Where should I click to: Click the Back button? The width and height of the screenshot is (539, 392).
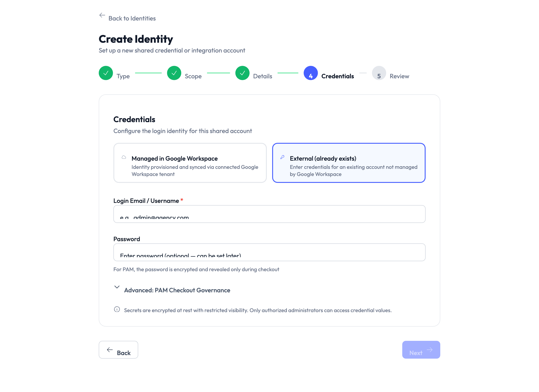point(118,350)
